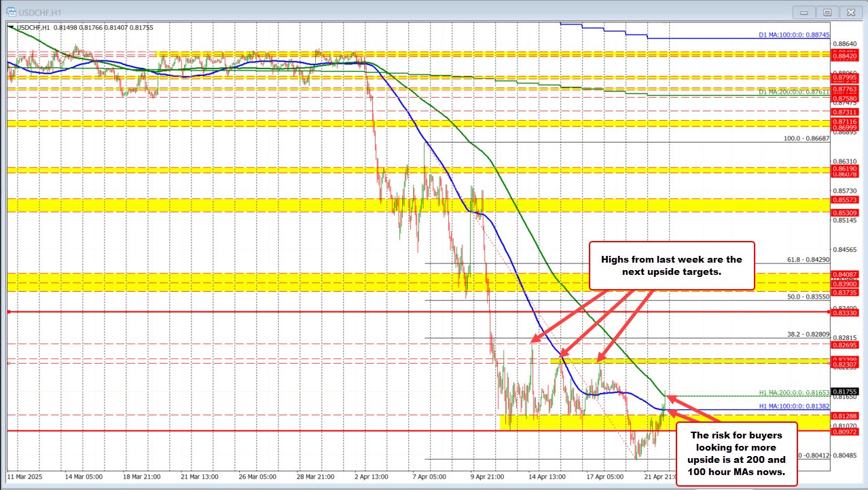This screenshot has height=490, width=868.
Task: Select the 61.8 Fibonacci level label
Action: (x=808, y=259)
